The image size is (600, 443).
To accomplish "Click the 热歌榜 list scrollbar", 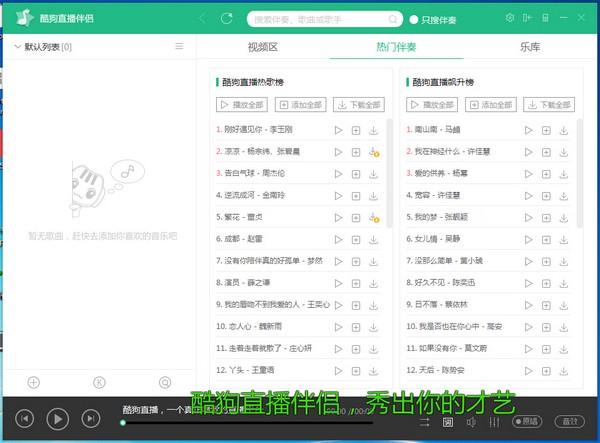I will click(x=389, y=173).
